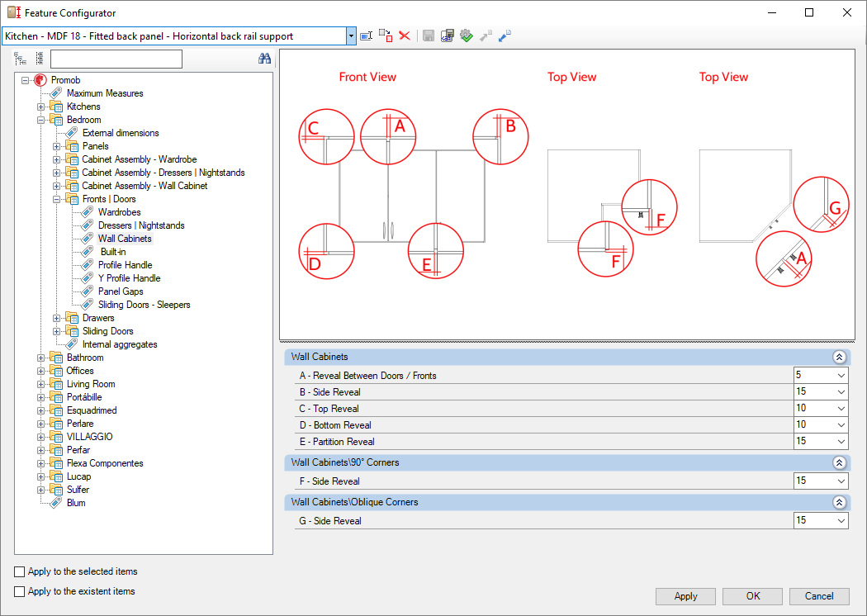This screenshot has height=616, width=867.
Task: Enable Apply to the selected items
Action: (x=19, y=571)
